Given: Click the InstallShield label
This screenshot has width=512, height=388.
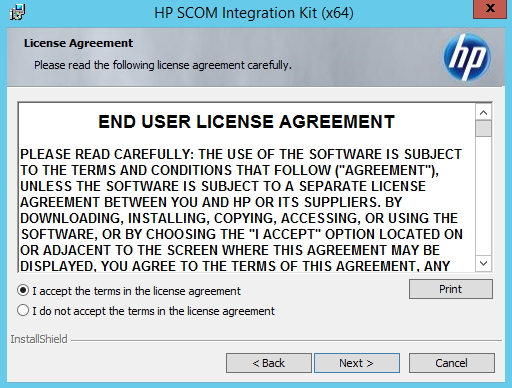Looking at the screenshot, I should click(39, 339).
